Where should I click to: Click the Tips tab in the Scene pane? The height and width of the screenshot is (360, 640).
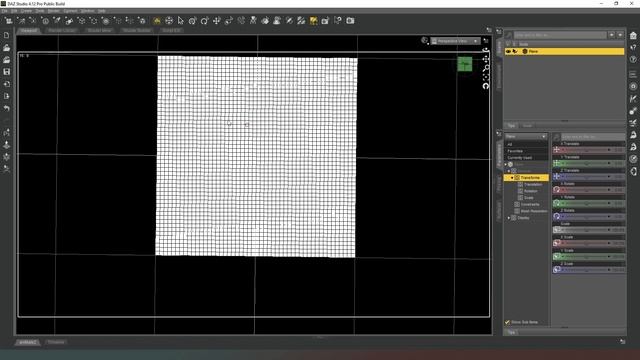(511, 126)
